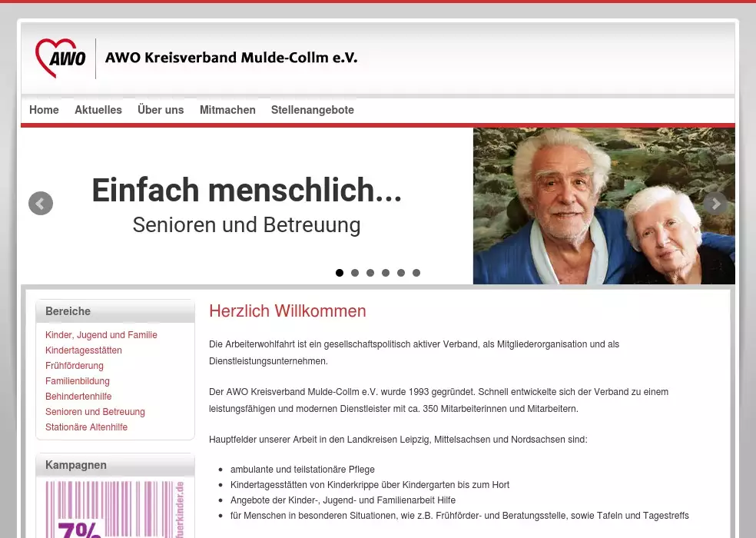Follow the Kindertagesstätten sidebar link

click(x=84, y=350)
